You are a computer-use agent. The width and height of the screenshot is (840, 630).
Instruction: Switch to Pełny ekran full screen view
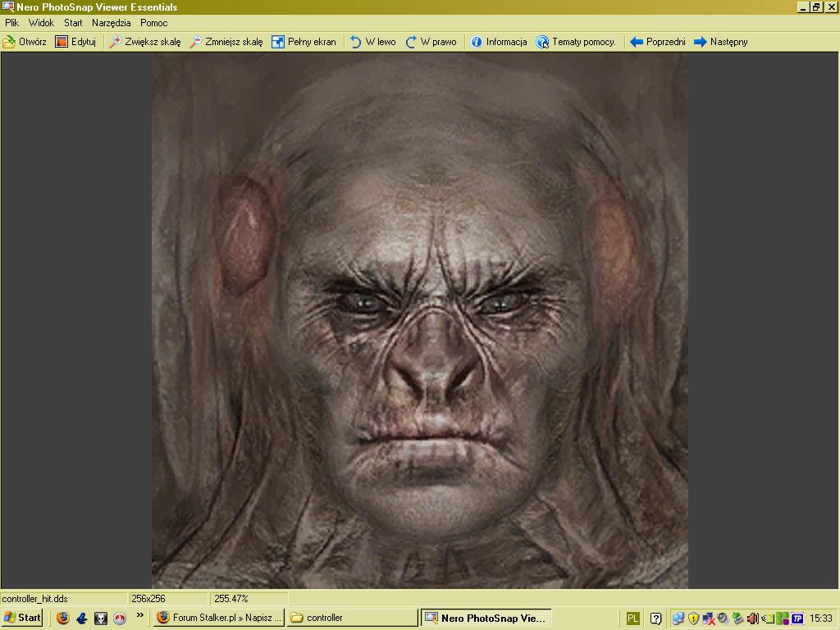[304, 42]
